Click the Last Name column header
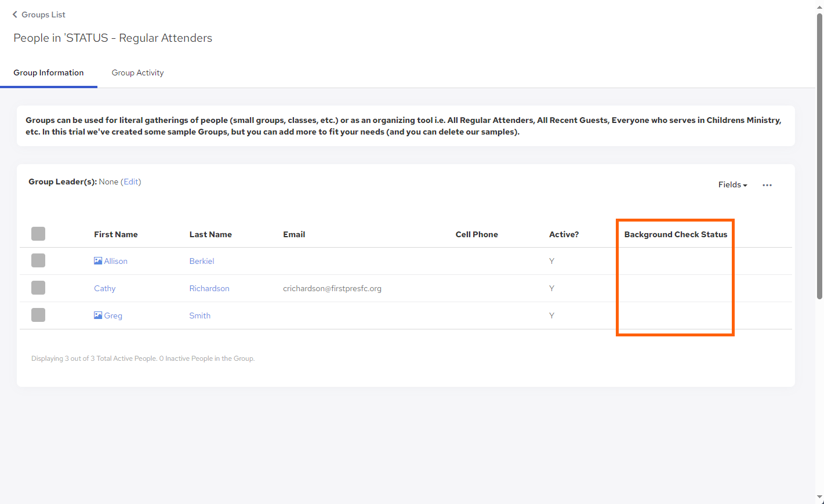This screenshot has width=824, height=504. [210, 234]
